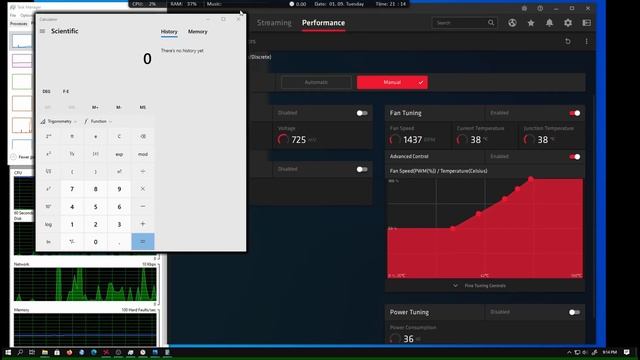
Task: Click the magnifier icon in Radeon search box
Action: 491,23
